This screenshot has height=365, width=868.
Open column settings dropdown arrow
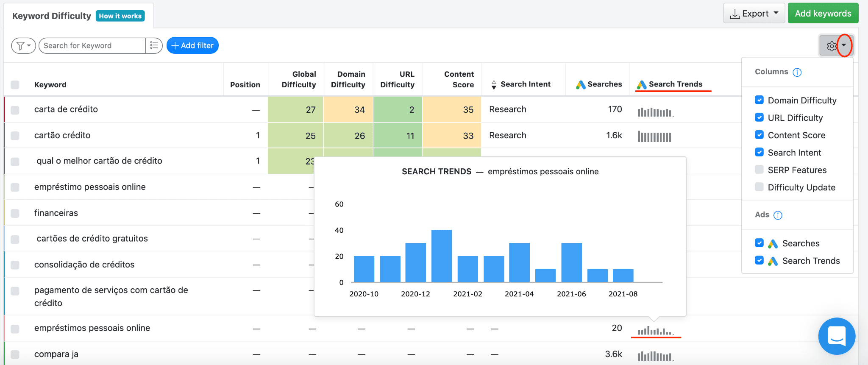[x=844, y=45]
